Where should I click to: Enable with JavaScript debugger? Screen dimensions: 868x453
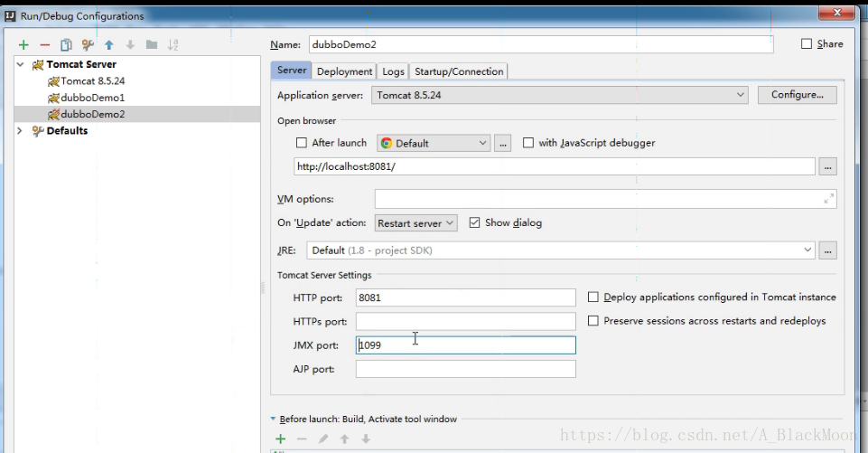(x=528, y=143)
